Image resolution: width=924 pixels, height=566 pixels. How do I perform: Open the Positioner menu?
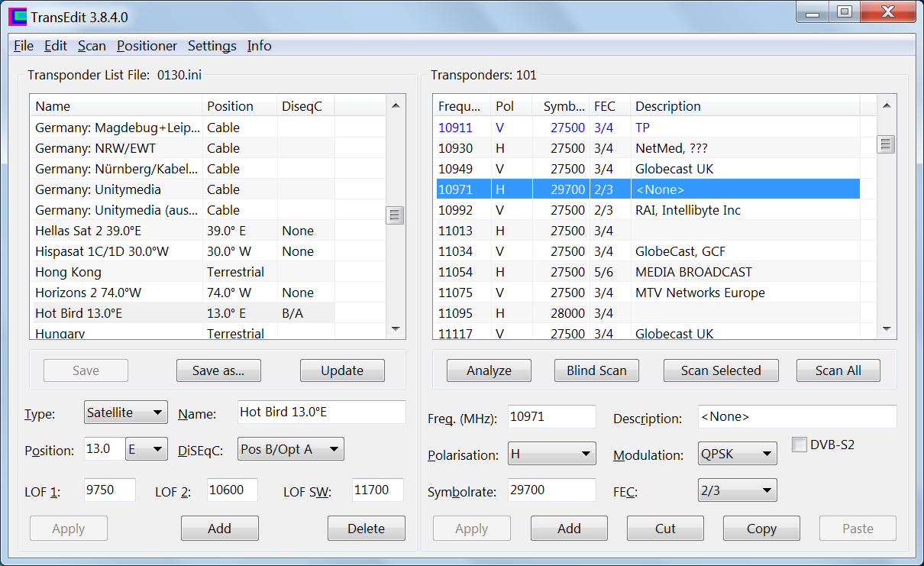coord(147,46)
